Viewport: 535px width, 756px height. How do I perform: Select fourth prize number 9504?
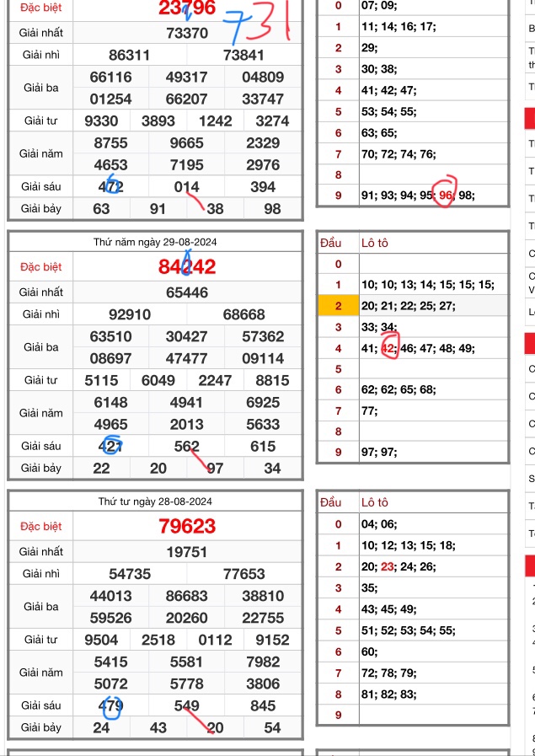click(101, 640)
